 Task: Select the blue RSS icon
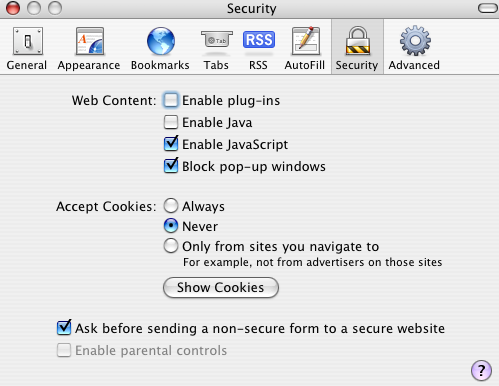click(x=259, y=40)
